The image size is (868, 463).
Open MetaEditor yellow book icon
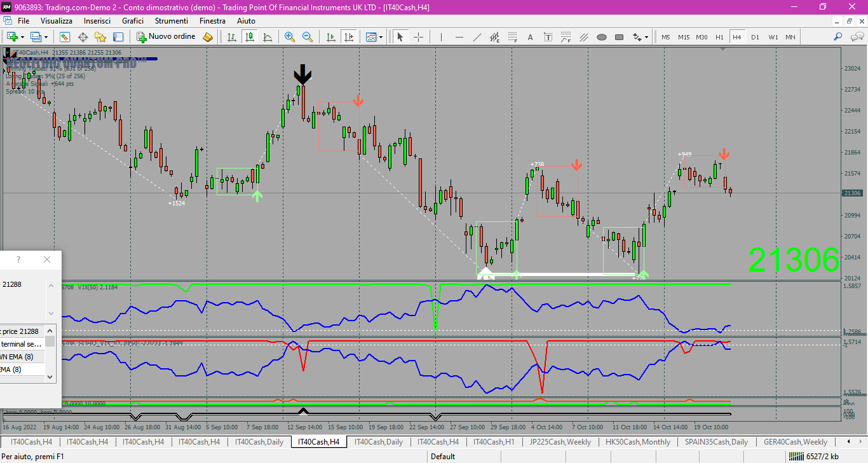point(208,37)
